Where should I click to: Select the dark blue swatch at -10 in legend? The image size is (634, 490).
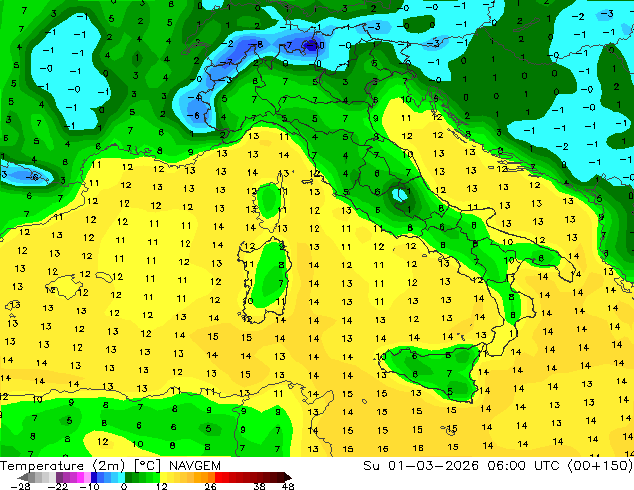coord(94,477)
